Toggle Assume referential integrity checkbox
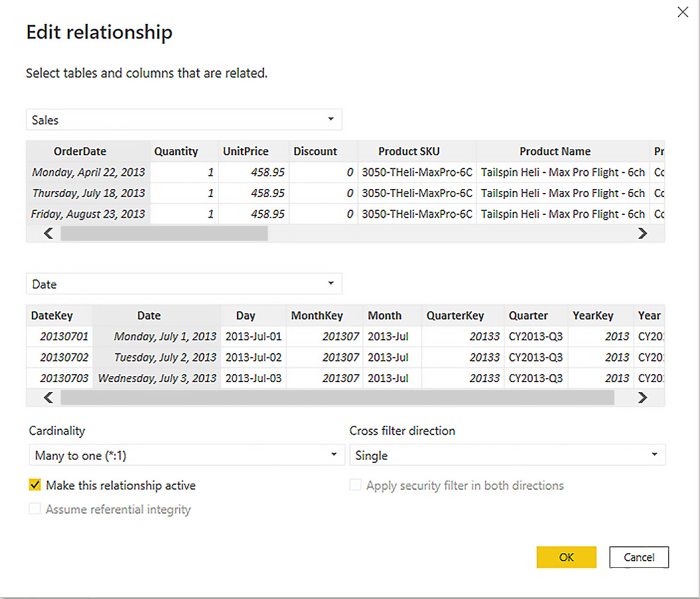 pyautogui.click(x=35, y=509)
